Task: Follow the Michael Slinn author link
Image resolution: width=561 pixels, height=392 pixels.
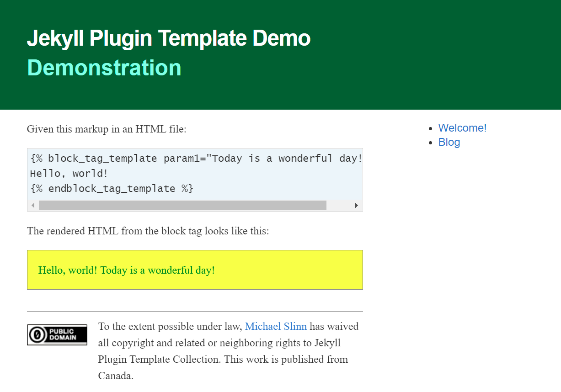Action: coord(276,326)
